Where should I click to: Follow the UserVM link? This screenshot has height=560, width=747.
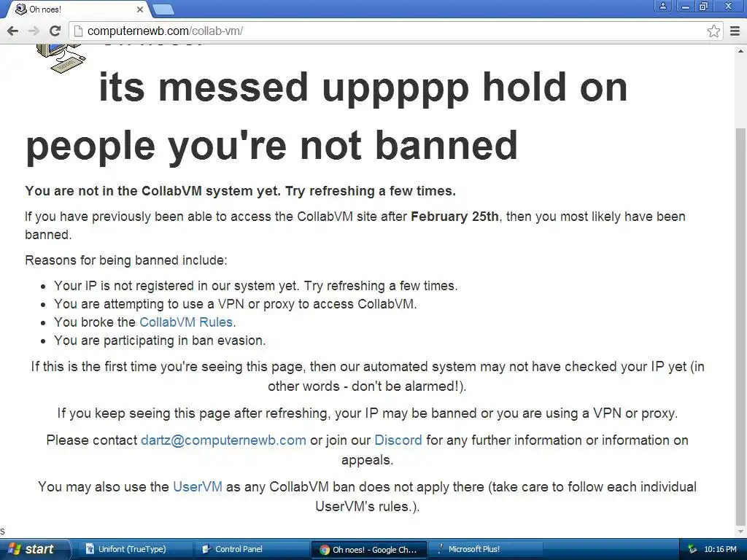[198, 486]
